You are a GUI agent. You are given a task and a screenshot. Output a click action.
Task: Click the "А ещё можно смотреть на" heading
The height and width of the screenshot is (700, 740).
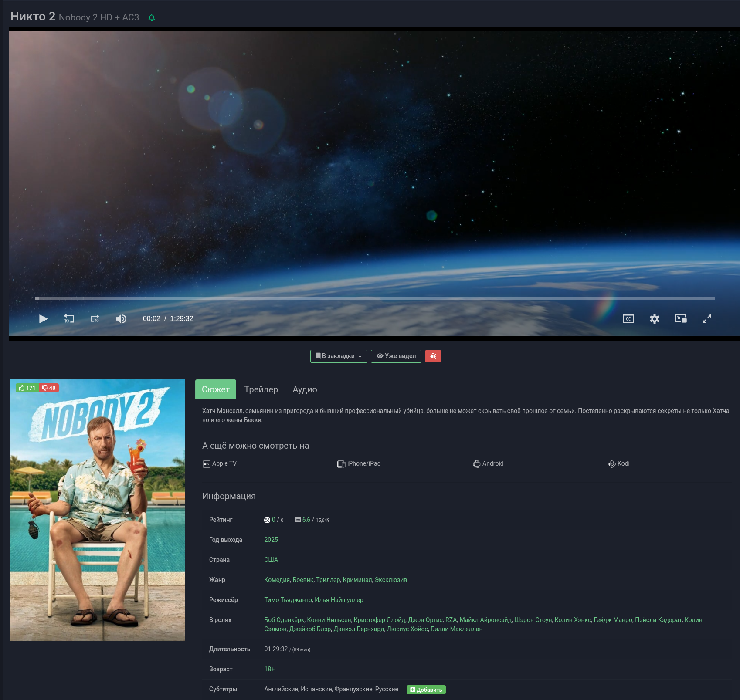pos(255,446)
